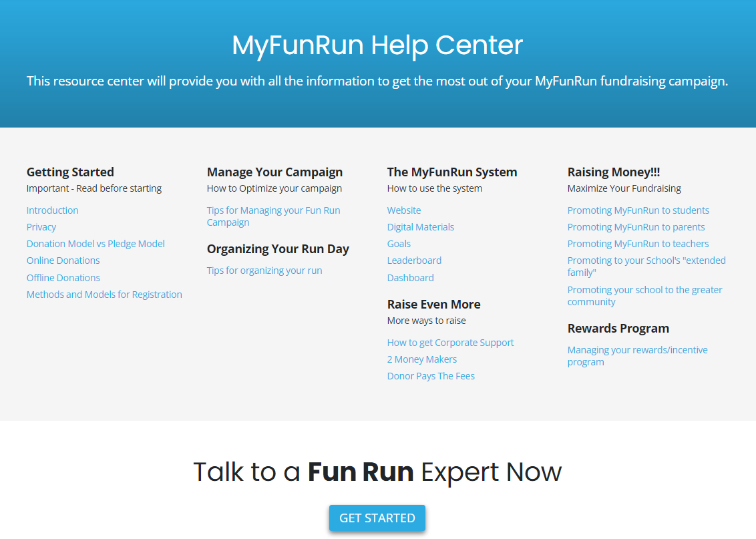This screenshot has width=756, height=539.
Task: Click the Online Donations link
Action: point(63,260)
